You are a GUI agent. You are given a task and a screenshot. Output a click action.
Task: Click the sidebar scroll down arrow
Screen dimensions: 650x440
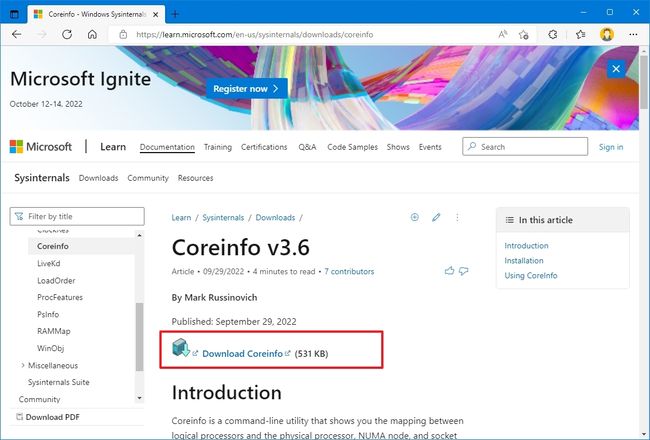[x=139, y=398]
